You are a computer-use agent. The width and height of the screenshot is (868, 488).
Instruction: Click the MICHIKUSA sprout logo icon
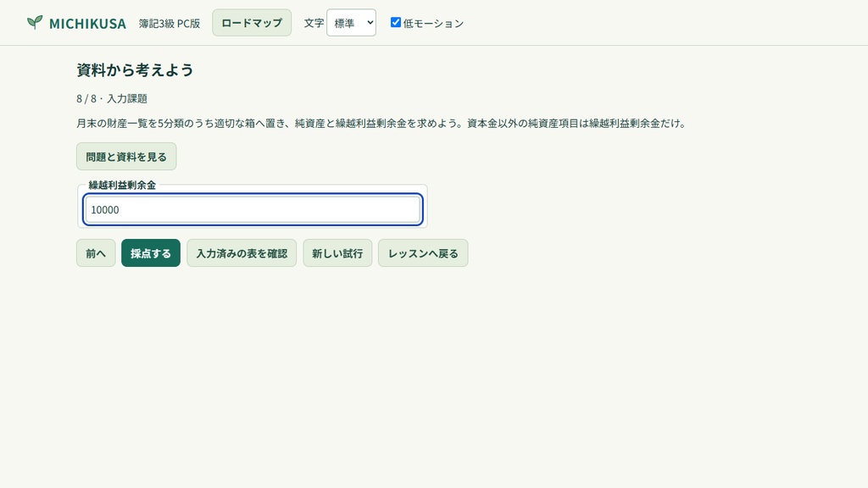tap(35, 22)
